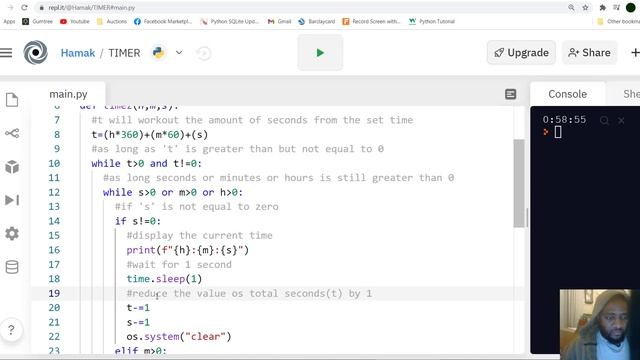Open the Python Tutorial bookmark
Viewport: 640px width, 360px height.
coord(432,21)
